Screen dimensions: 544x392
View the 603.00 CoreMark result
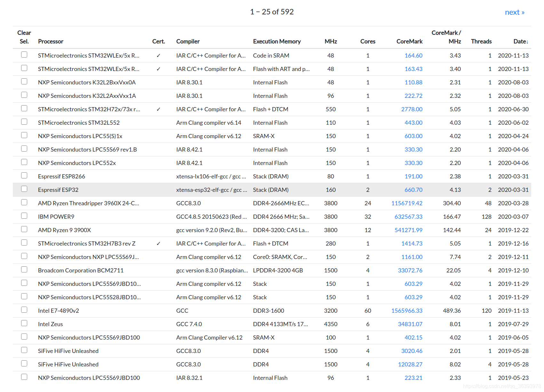(413, 136)
